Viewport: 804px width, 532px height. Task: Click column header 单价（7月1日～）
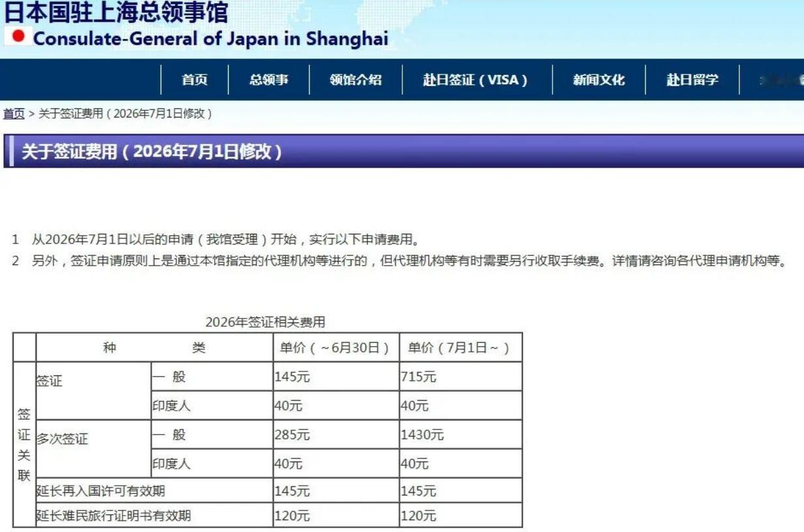pyautogui.click(x=460, y=347)
